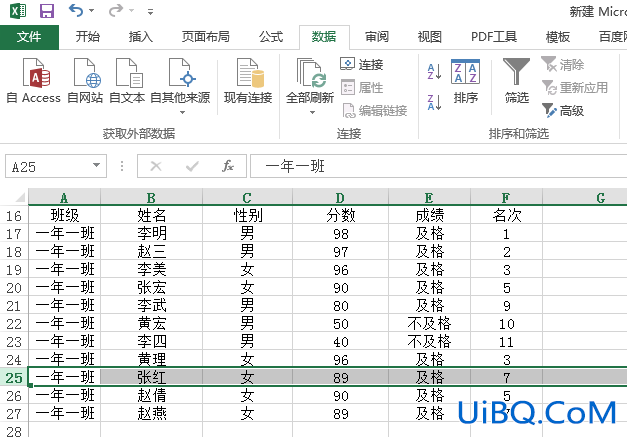
Task: Select score 80 in 李武's row
Action: coord(340,305)
